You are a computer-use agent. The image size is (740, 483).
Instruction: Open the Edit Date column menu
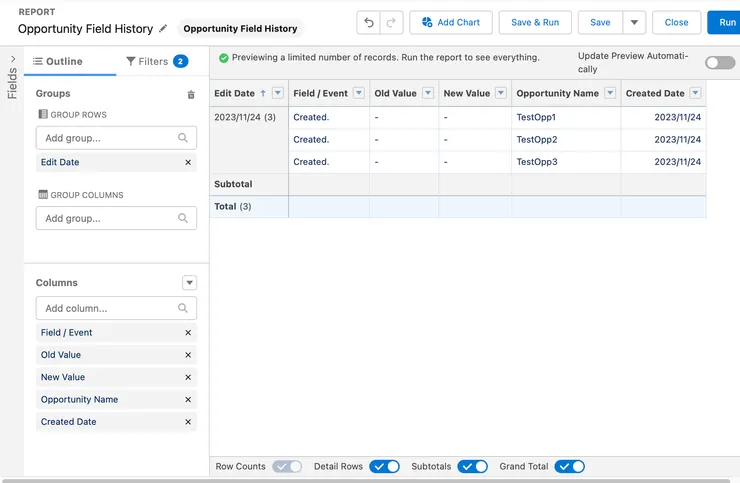pos(278,93)
